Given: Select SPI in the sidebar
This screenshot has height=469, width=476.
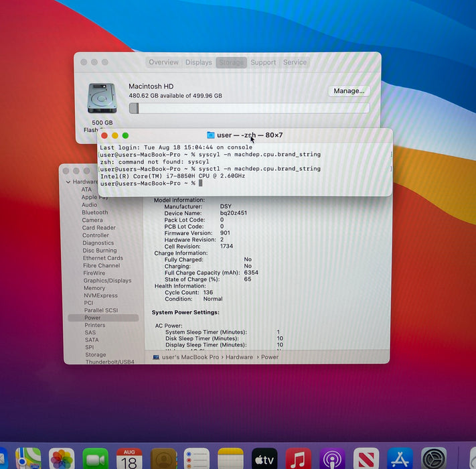Looking at the screenshot, I should (x=90, y=347).
